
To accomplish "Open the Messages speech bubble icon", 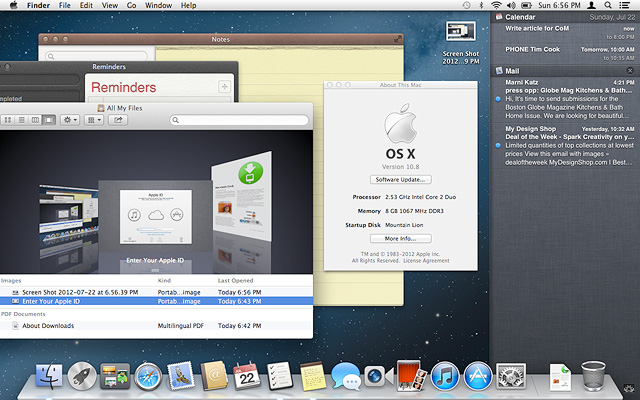I will click(344, 377).
